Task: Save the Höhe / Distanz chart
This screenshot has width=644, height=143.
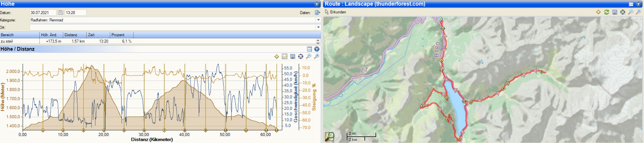Action: click(x=293, y=56)
